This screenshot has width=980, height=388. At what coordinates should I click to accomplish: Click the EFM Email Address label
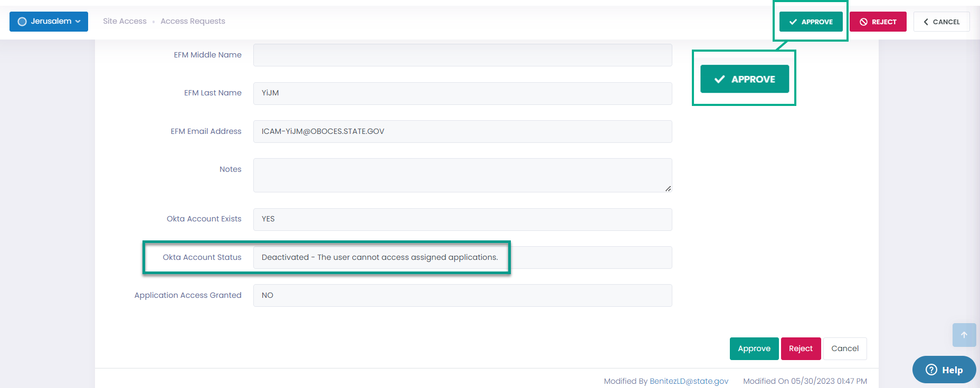pos(206,131)
